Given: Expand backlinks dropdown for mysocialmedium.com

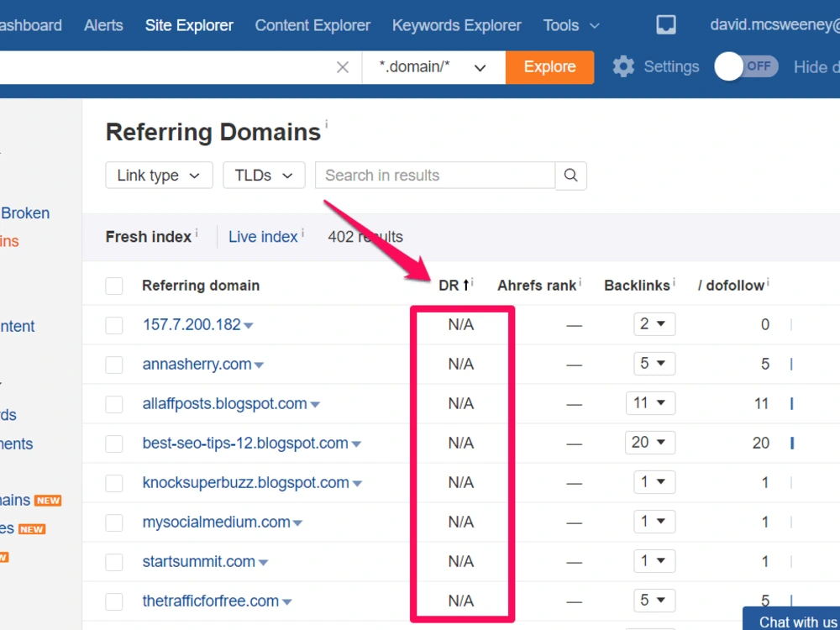Looking at the screenshot, I should coord(654,522).
